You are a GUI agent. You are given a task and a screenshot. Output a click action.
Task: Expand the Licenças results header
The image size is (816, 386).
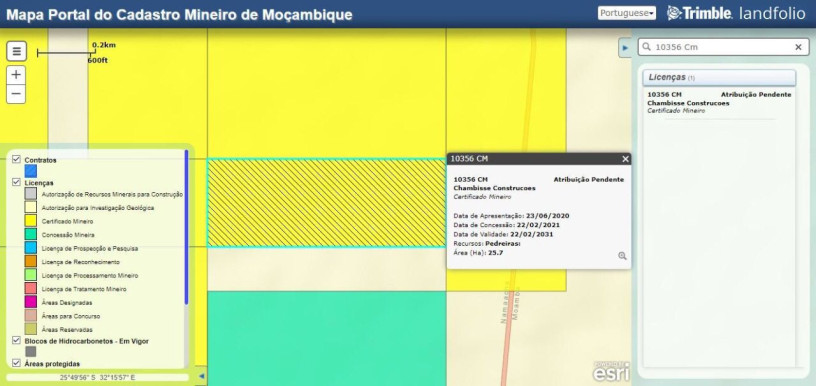coord(719,78)
